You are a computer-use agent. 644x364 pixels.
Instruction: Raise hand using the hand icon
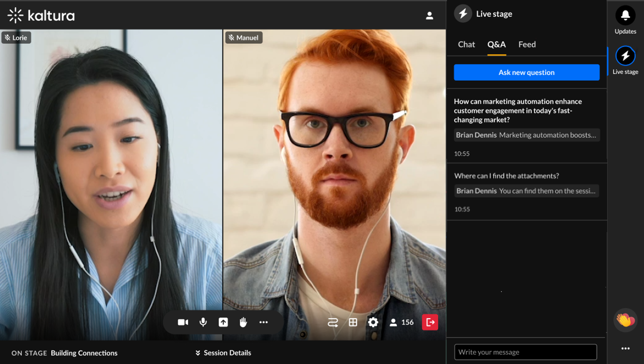pyautogui.click(x=243, y=322)
